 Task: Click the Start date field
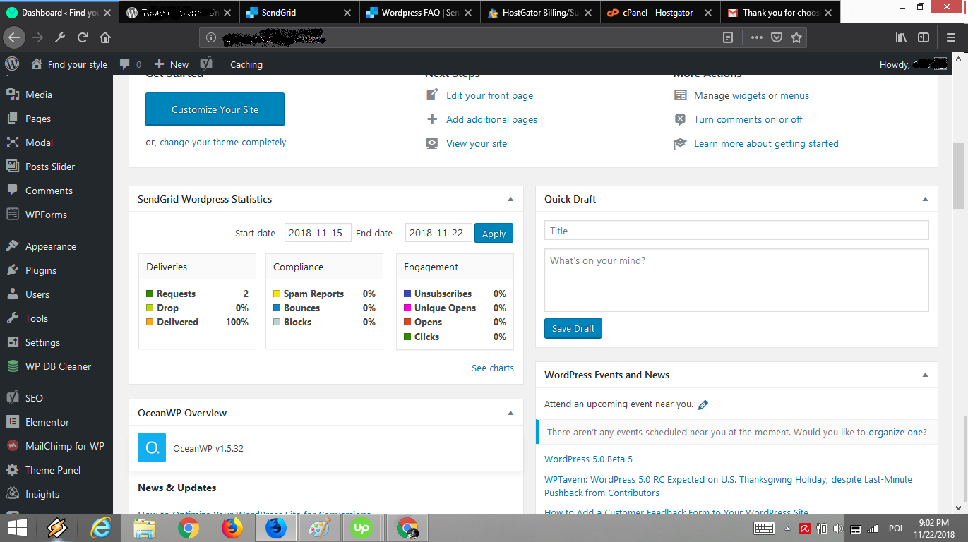[318, 233]
